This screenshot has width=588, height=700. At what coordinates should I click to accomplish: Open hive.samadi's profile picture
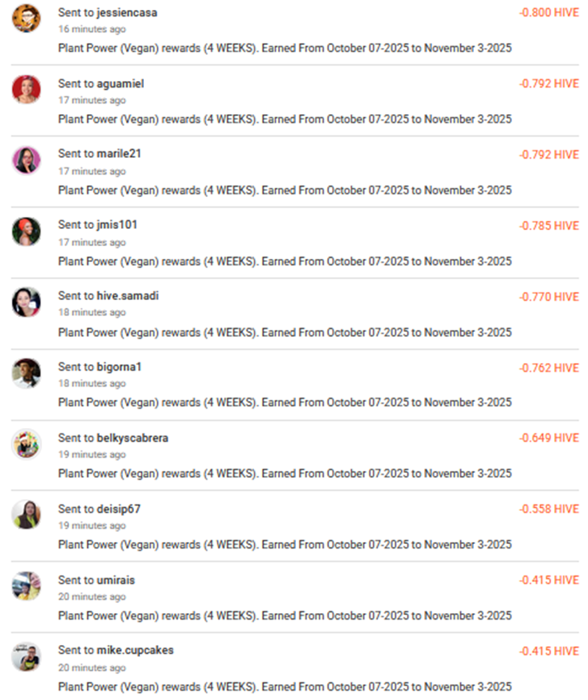tap(27, 302)
